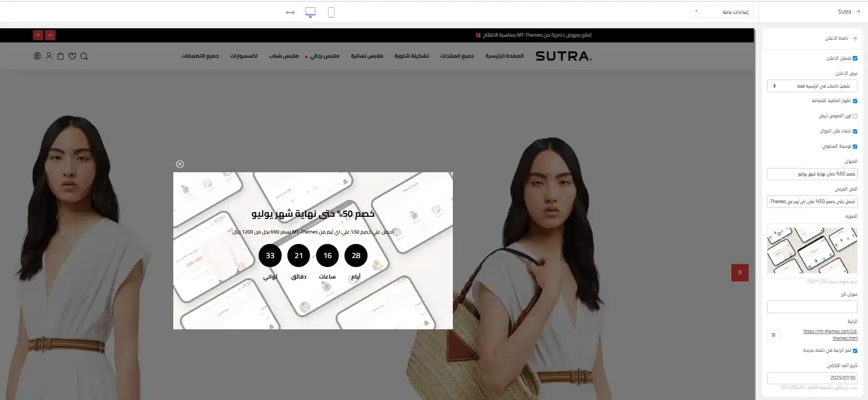Click the red down-chevron announcement button
The width and height of the screenshot is (868, 400).
tap(38, 35)
